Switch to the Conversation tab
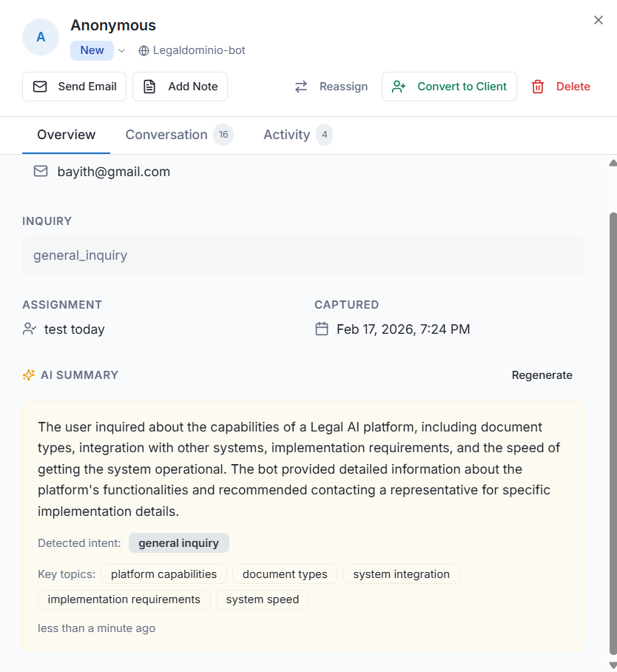Screen dimensions: 617x672 (166, 135)
